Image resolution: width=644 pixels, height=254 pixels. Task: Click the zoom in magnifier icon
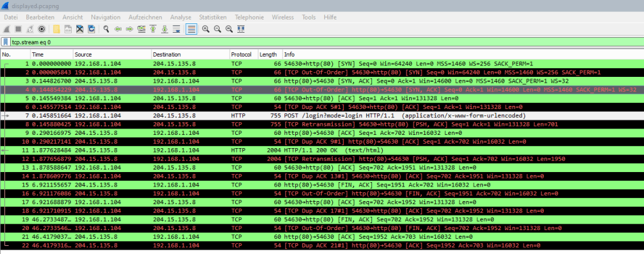coord(205,29)
